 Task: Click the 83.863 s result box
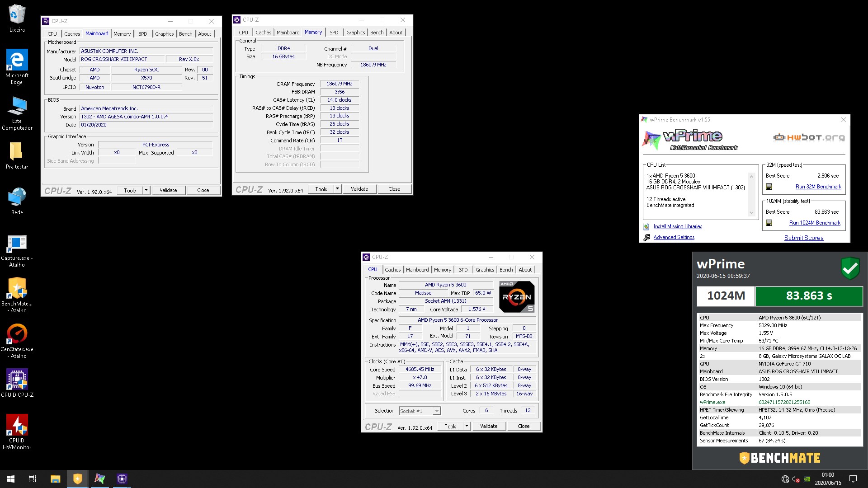point(809,296)
